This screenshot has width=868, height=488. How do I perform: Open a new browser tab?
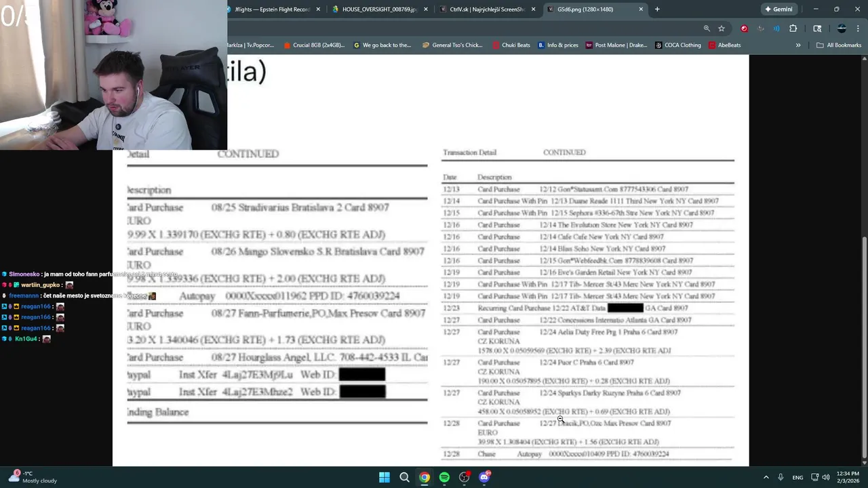tap(657, 9)
